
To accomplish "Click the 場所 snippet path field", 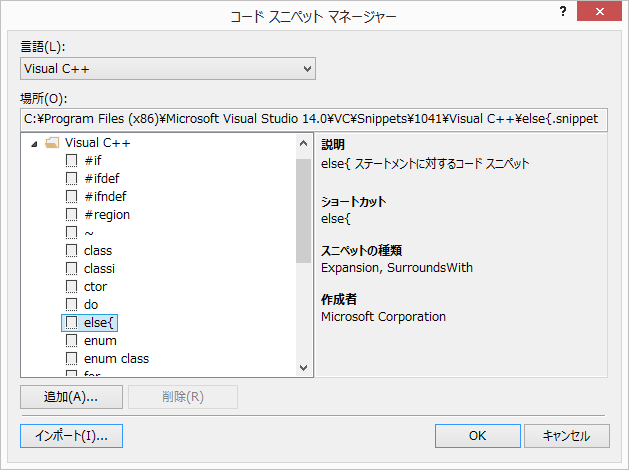I will pyautogui.click(x=314, y=119).
